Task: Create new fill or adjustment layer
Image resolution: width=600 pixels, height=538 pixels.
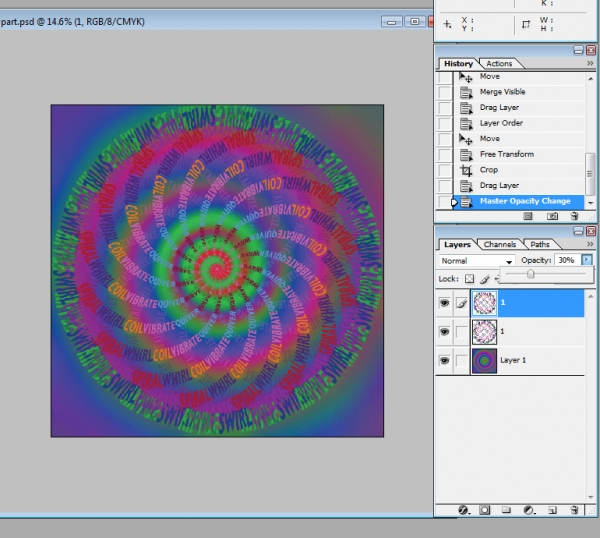Action: pos(530,510)
